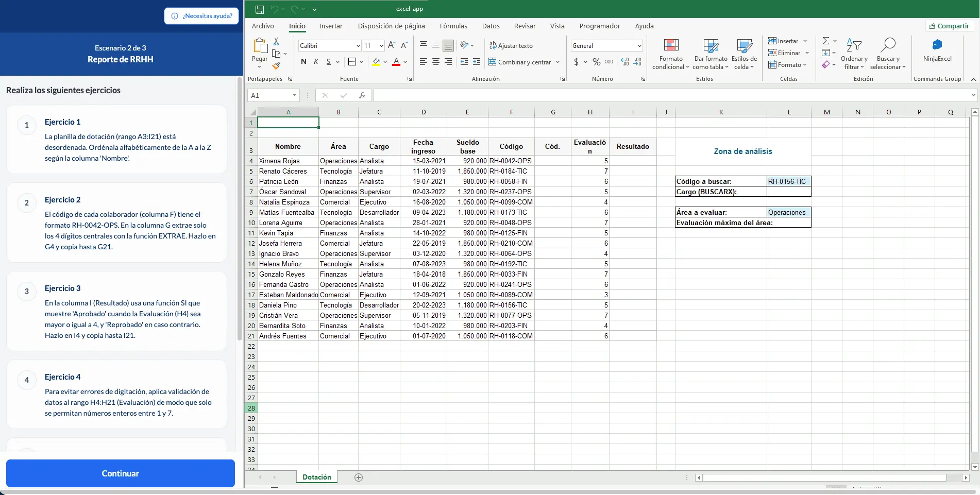This screenshot has height=495, width=980.
Task: Toggle align text left
Action: (x=424, y=62)
